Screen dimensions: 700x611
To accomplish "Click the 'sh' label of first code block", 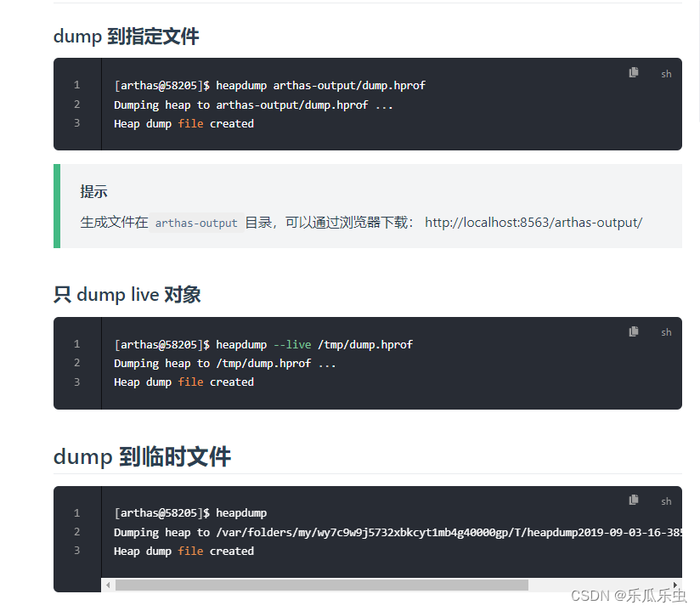I will [x=666, y=74].
